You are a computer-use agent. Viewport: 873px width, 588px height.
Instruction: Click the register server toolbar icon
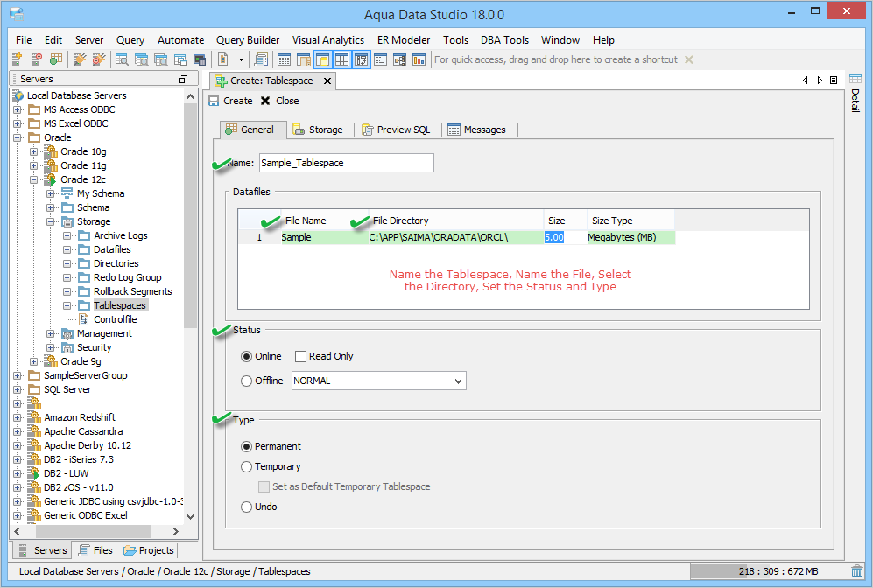click(17, 59)
